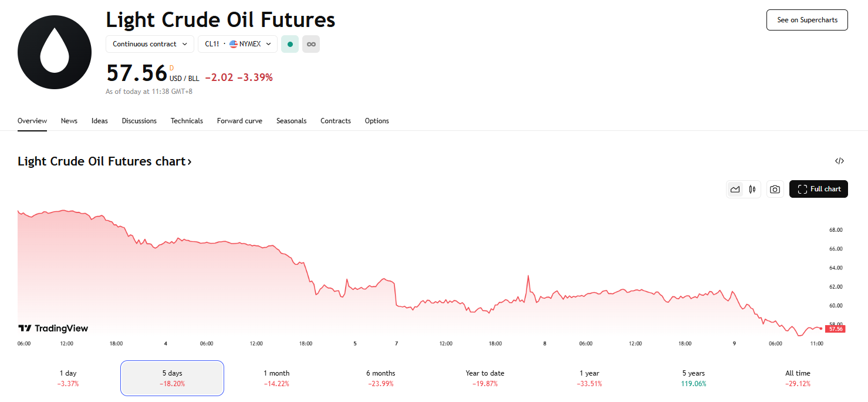Image resolution: width=868 pixels, height=402 pixels.
Task: Click See on Supercharts button
Action: coord(807,20)
